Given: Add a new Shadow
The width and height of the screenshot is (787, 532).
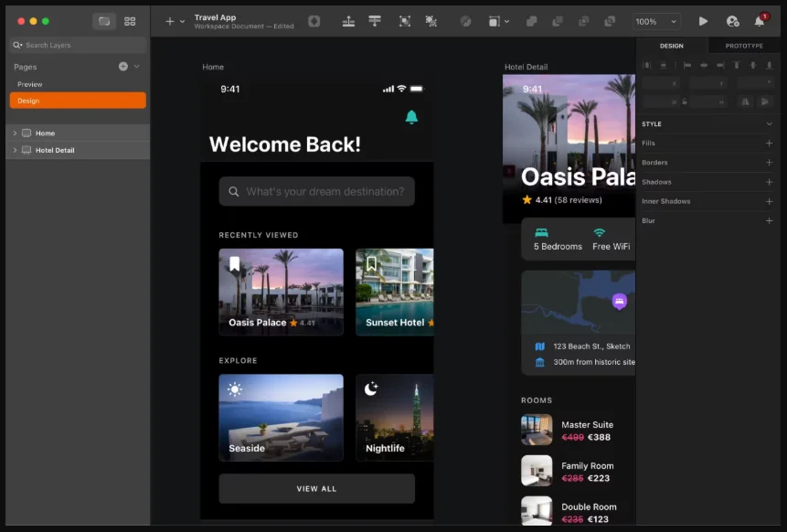Looking at the screenshot, I should [x=769, y=182].
